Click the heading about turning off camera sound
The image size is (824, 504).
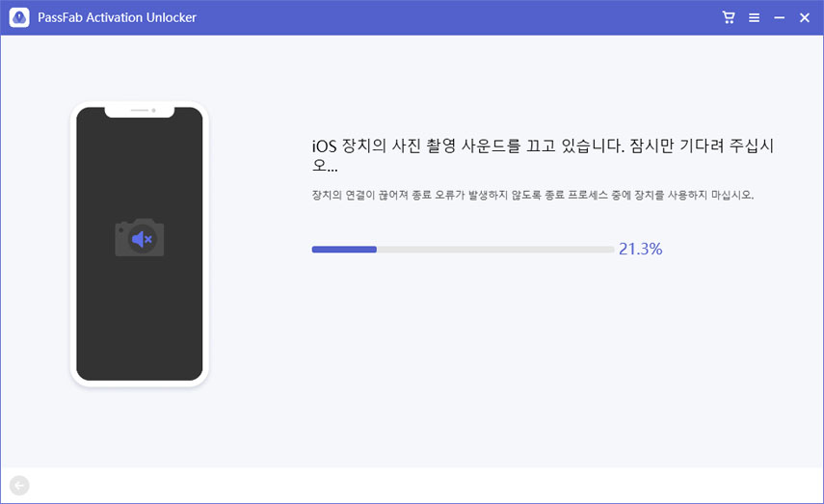[x=543, y=155]
